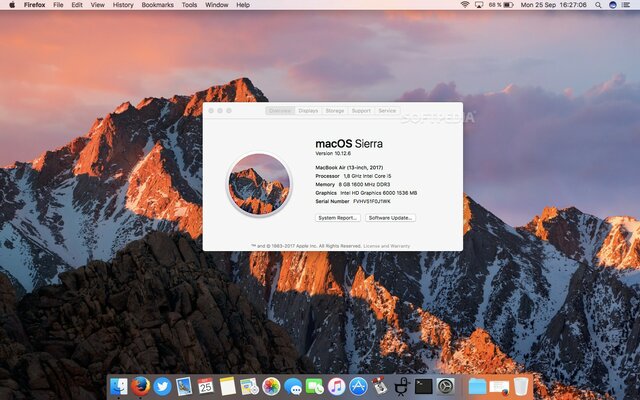Open Messages from the Dock
The width and height of the screenshot is (640, 400).
click(x=293, y=386)
